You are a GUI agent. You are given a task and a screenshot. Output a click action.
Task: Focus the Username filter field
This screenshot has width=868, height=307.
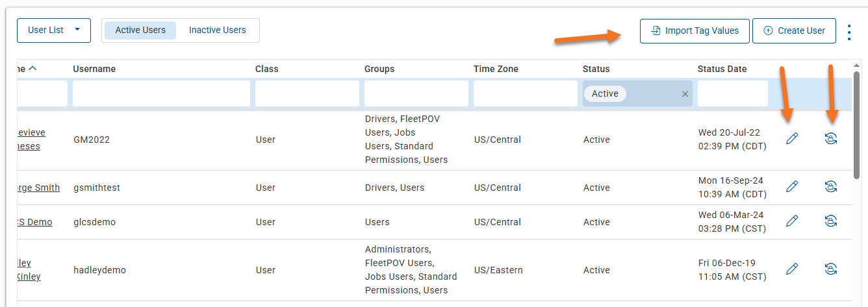[161, 93]
